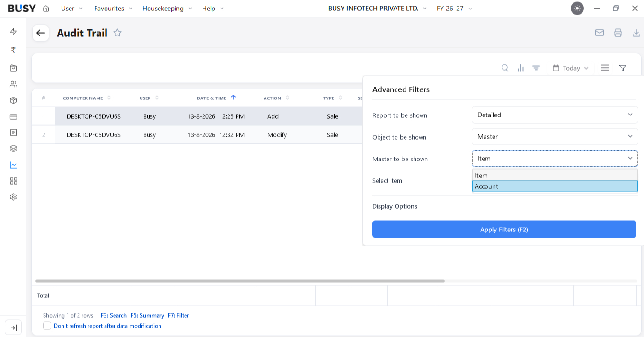Open the line chart reports sidebar icon

[x=13, y=165]
